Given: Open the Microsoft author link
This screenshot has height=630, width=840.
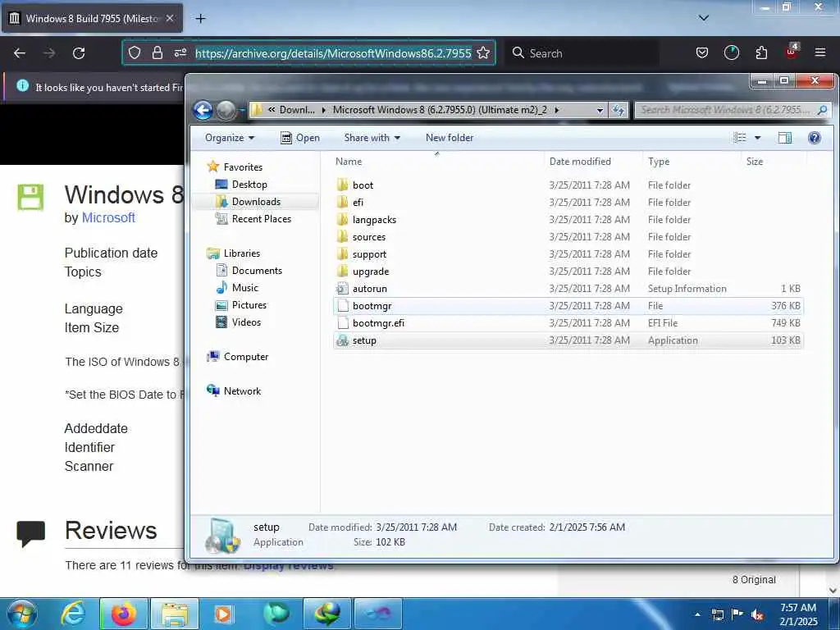Looking at the screenshot, I should click(108, 217).
